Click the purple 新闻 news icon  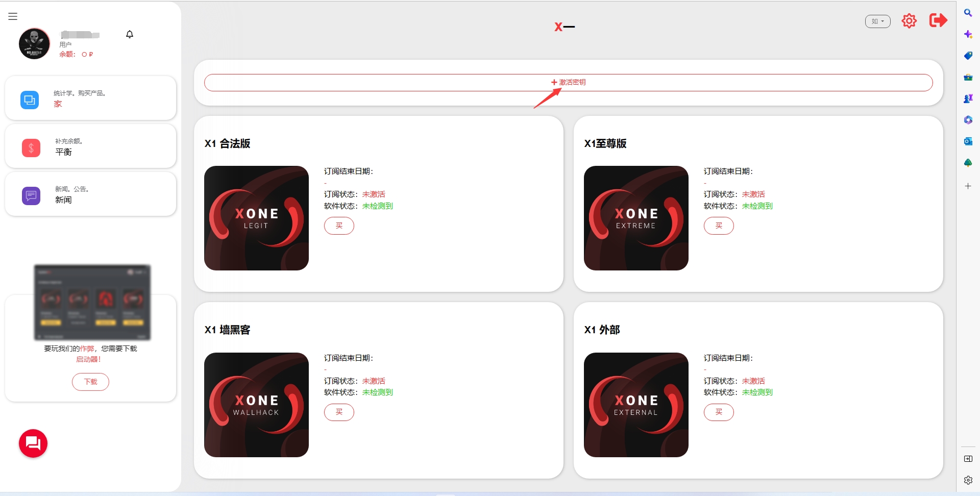pyautogui.click(x=31, y=195)
